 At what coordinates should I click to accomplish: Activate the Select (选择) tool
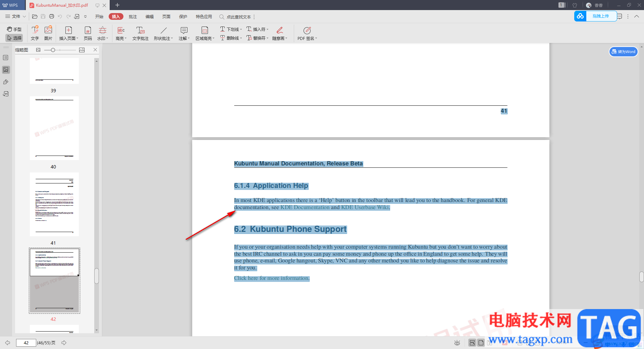coord(14,38)
